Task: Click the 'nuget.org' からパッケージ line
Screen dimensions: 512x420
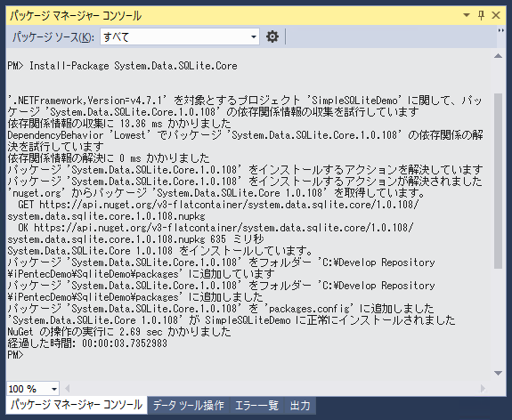Action: tap(215, 193)
